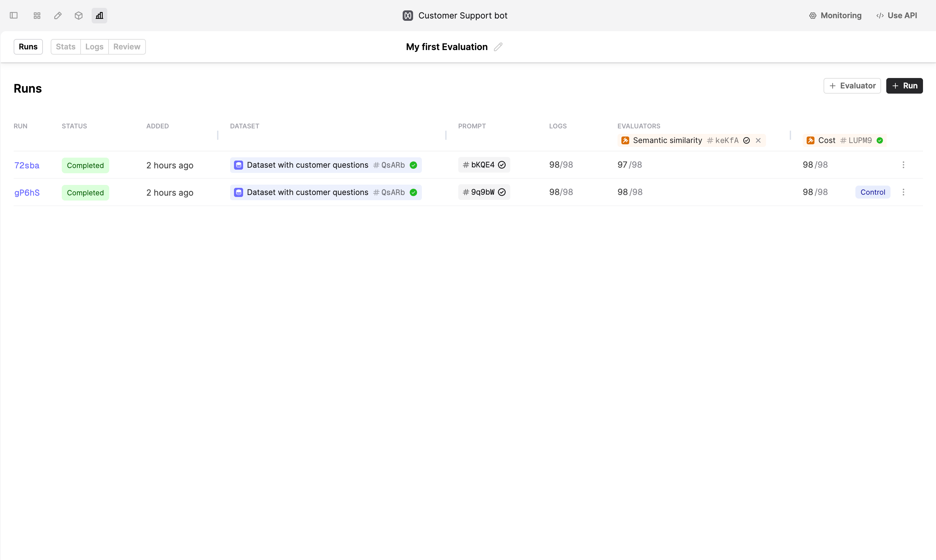Switch to the Review tab
Viewport: 936px width, 560px height.
127,47
